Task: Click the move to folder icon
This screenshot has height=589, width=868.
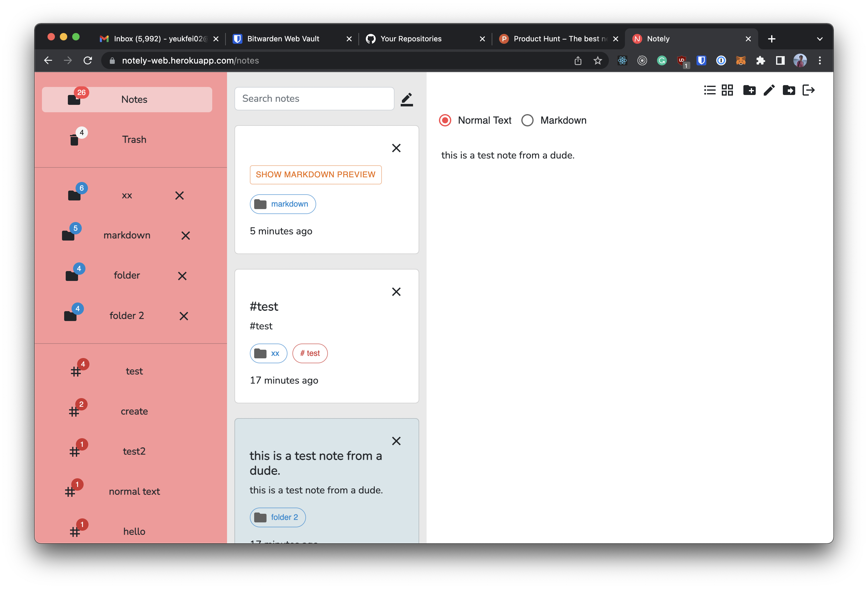Action: click(x=789, y=90)
